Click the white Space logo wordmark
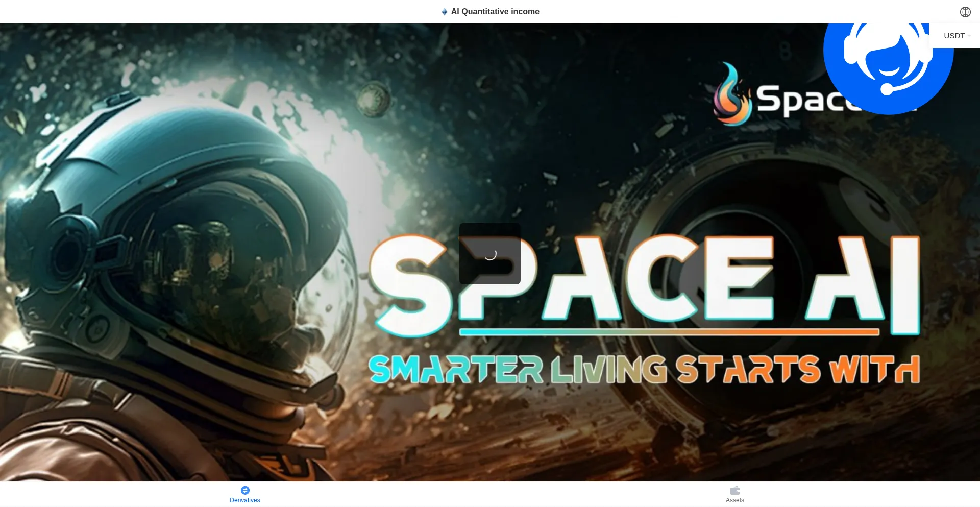This screenshot has height=507, width=980. pos(796,100)
